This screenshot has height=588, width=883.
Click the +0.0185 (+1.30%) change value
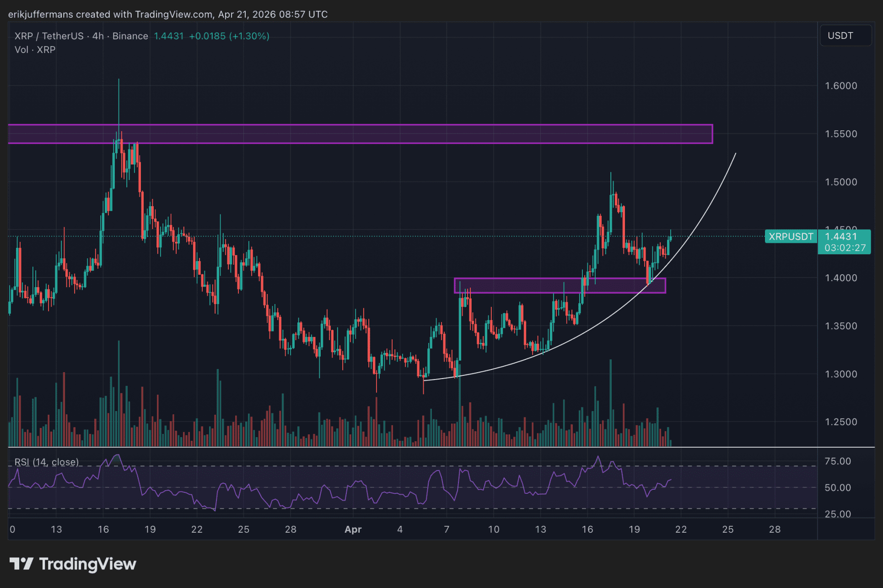(x=229, y=36)
